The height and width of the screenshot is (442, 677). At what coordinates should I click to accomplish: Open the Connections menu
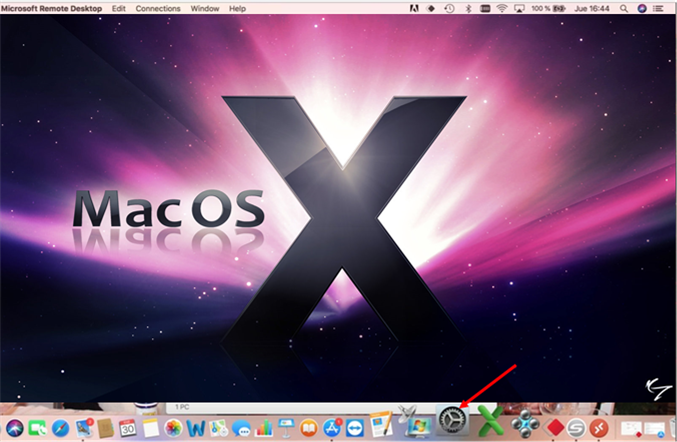158,9
